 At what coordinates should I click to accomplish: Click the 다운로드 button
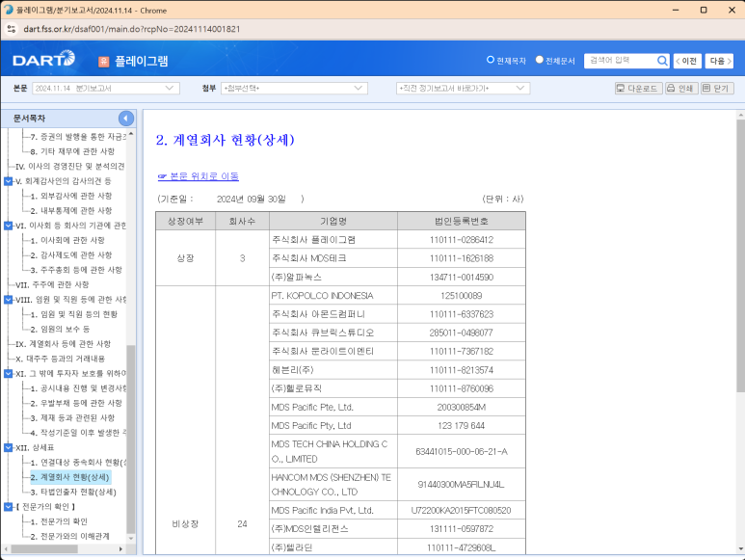tap(638, 89)
